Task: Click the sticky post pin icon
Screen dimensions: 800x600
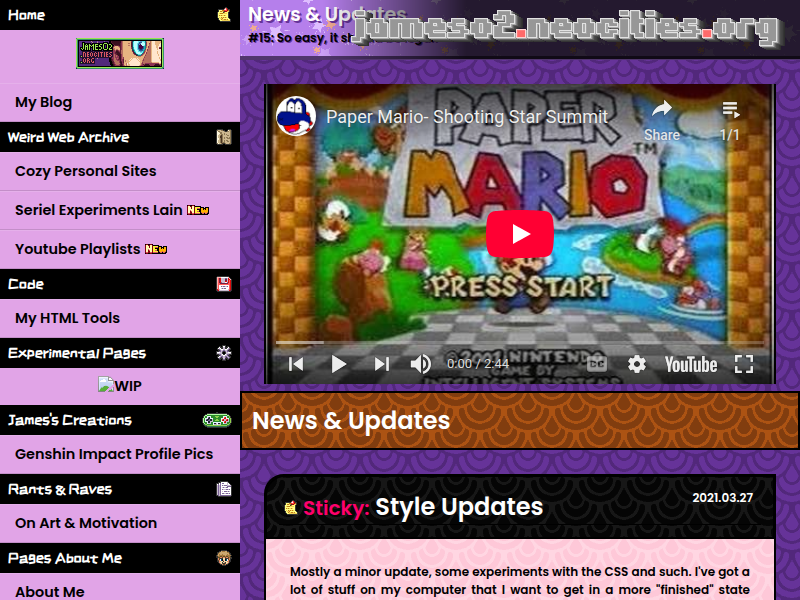Action: click(291, 508)
